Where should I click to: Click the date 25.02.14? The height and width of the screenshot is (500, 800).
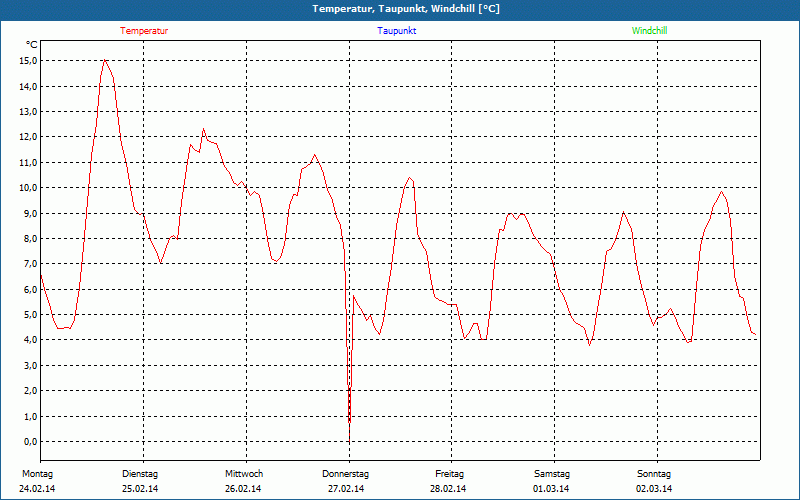(x=140, y=489)
